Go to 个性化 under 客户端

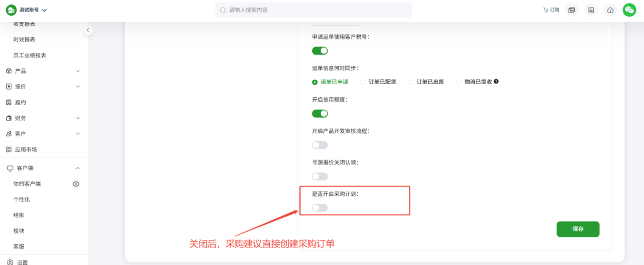(x=21, y=200)
